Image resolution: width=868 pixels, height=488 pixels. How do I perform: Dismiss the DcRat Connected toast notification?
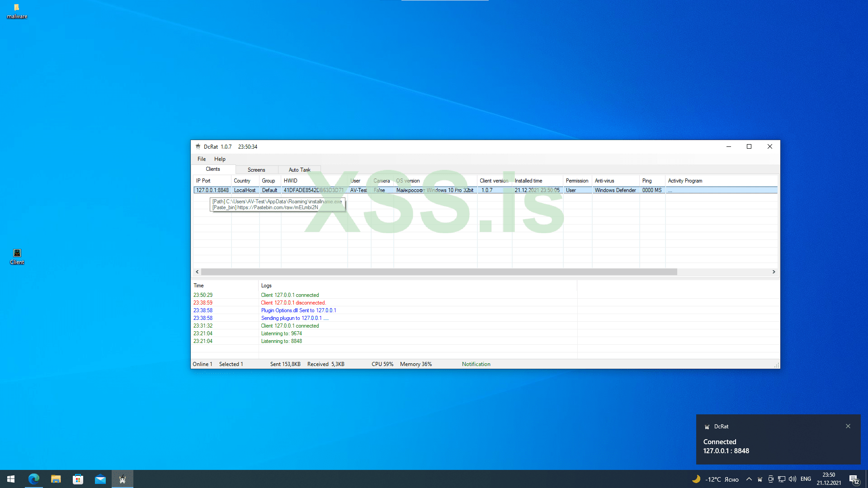coord(848,426)
